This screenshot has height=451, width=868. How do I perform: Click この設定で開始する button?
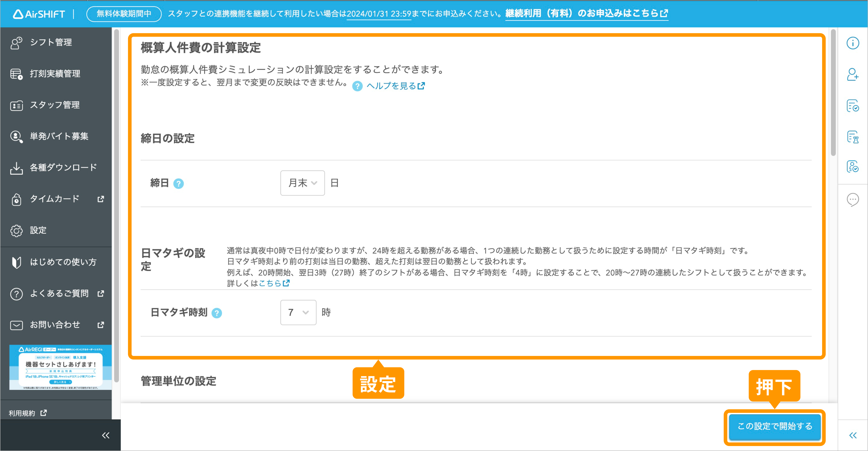[x=775, y=426]
